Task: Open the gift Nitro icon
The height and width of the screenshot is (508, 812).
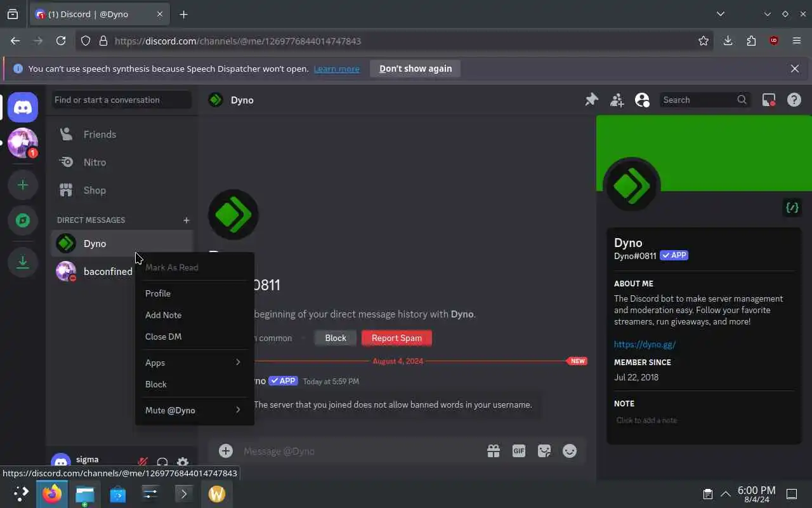Action: [494, 451]
